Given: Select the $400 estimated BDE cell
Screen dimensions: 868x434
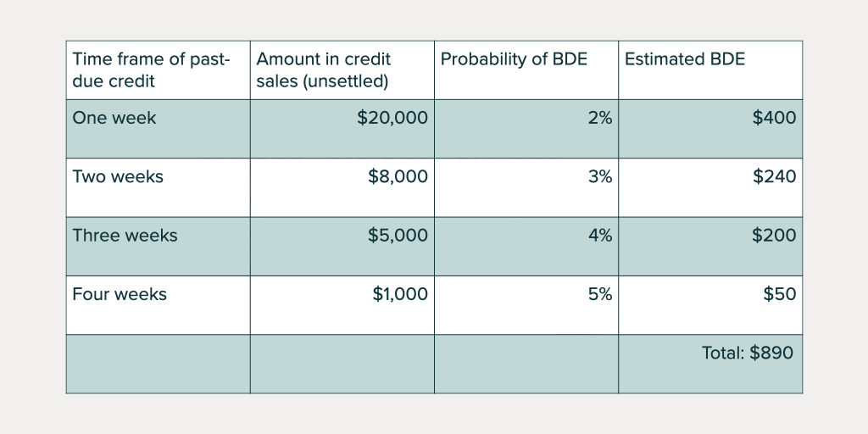Looking at the screenshot, I should (774, 118).
